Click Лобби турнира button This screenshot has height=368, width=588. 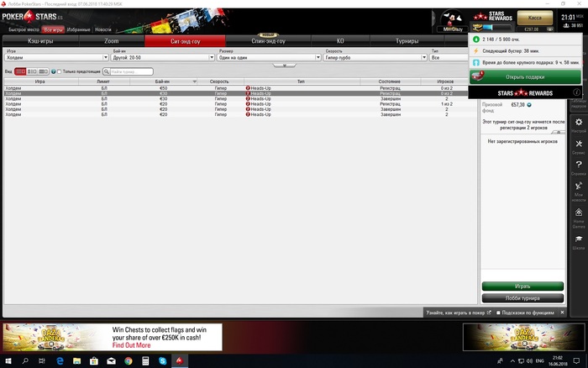(522, 298)
